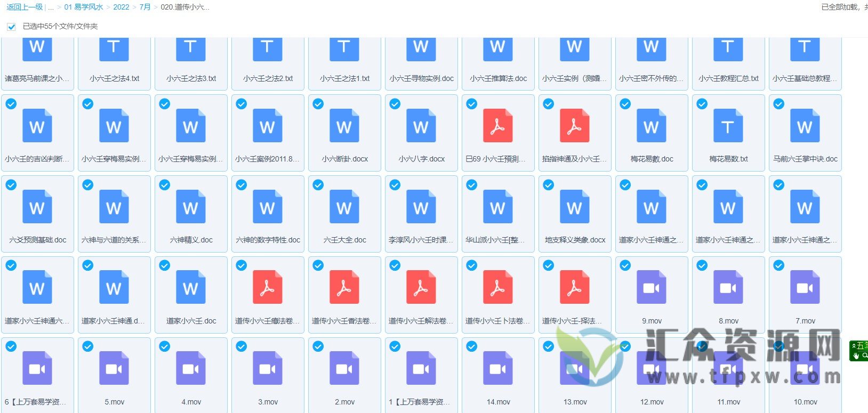Click 返回上一级 to go back
This screenshot has width=868, height=413.
click(25, 7)
